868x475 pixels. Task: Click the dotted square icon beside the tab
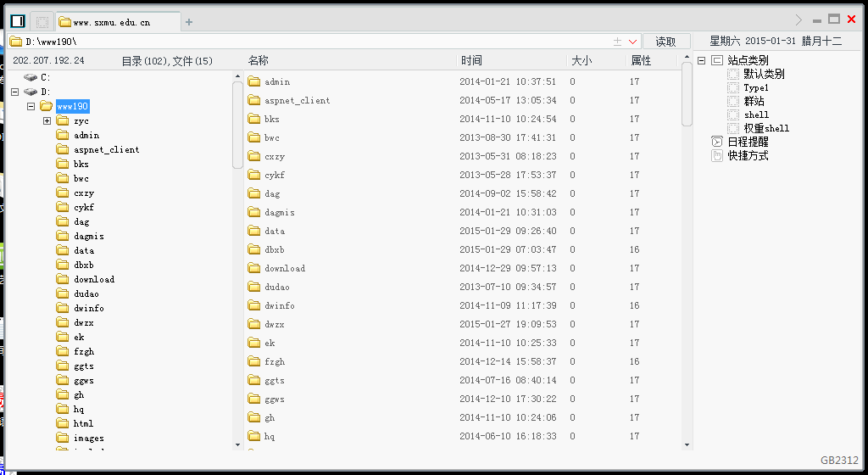[42, 21]
